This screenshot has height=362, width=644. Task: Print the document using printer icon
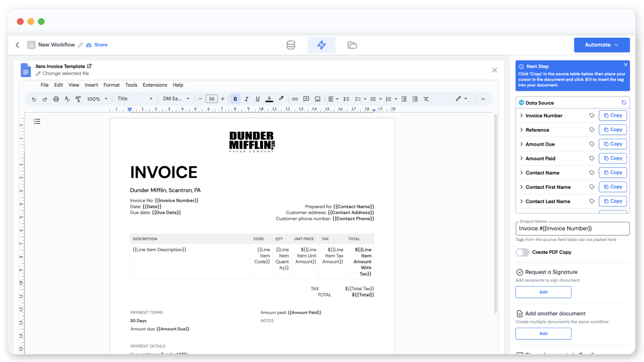pos(56,99)
